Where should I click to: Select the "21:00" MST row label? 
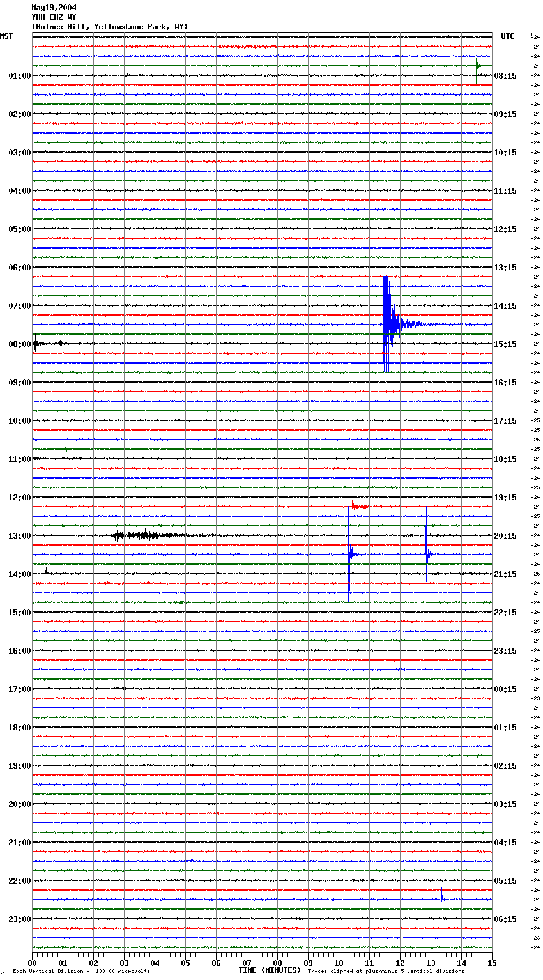point(20,843)
